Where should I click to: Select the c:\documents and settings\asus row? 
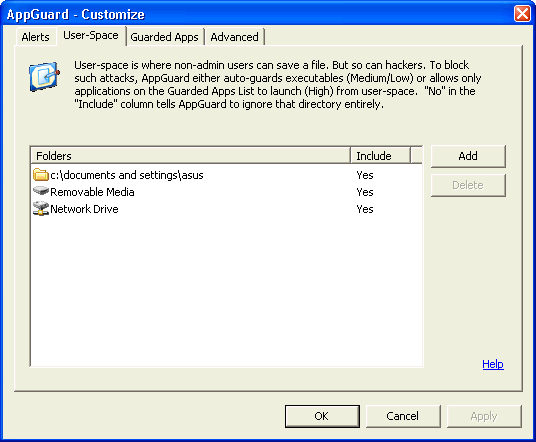(x=226, y=175)
